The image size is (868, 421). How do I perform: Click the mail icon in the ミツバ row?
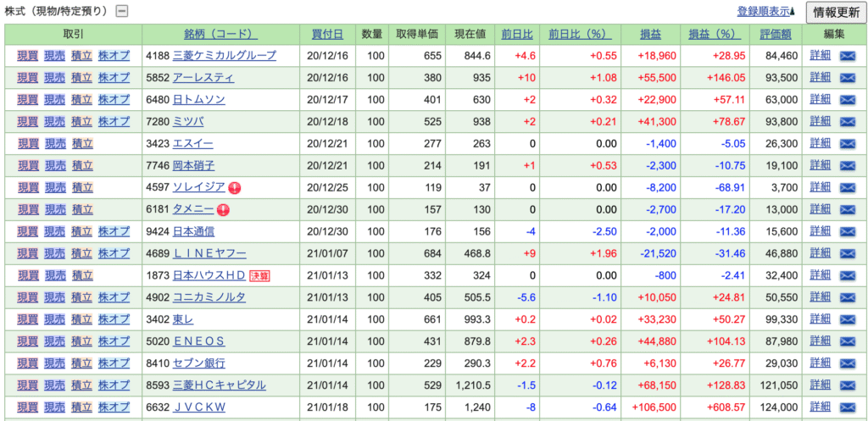(x=849, y=122)
